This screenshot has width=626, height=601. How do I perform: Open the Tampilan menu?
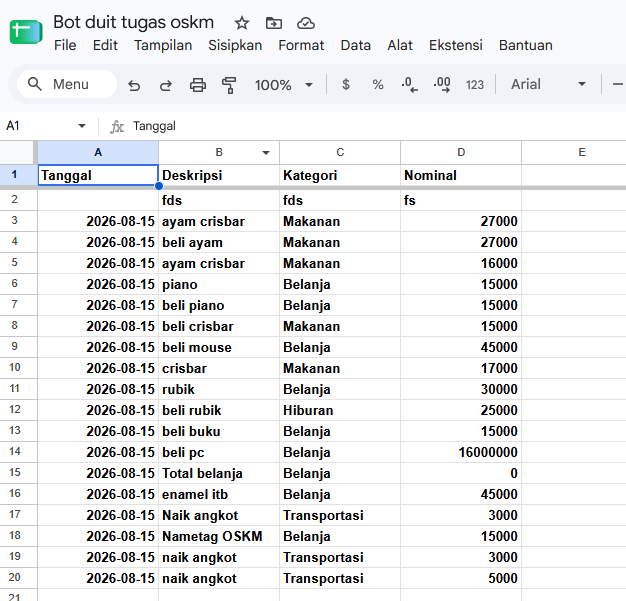point(163,46)
